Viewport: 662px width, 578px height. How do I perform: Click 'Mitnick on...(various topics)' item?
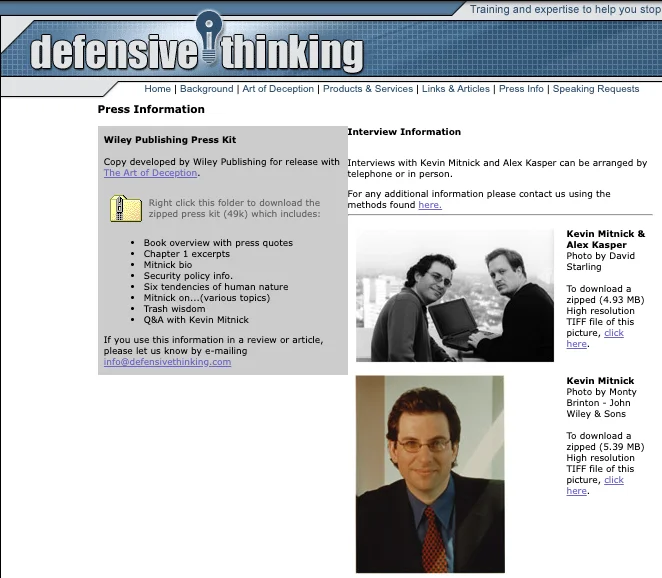click(207, 298)
